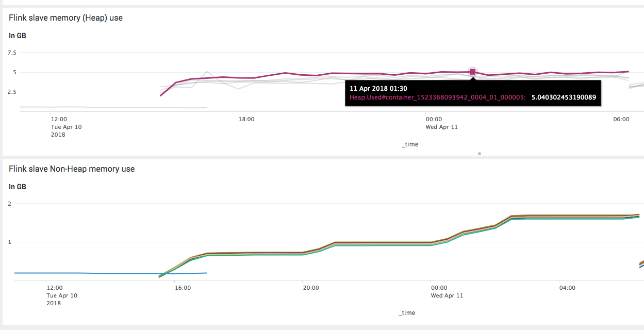
Task: Select the 'Flink slave memory (Heap) use' title
Action: point(65,18)
